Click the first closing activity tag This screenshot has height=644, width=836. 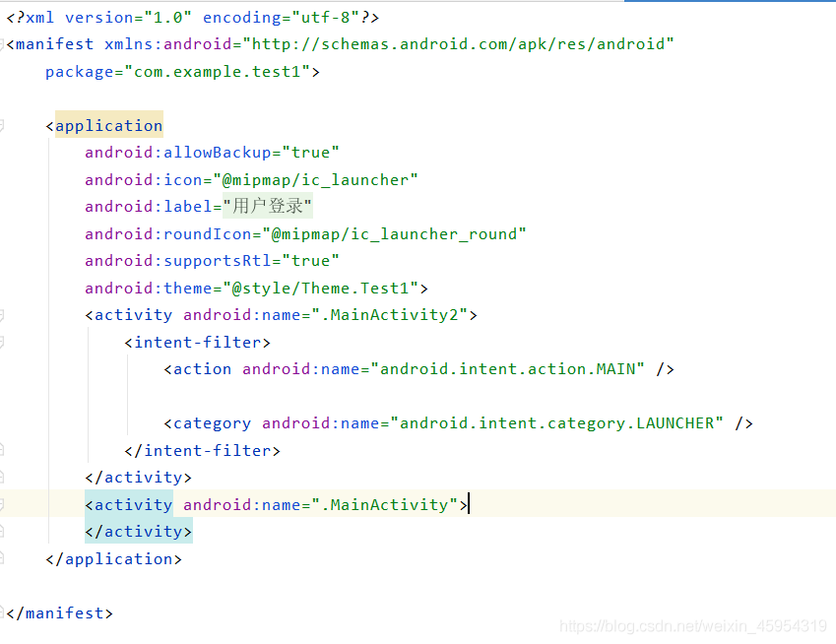click(138, 478)
